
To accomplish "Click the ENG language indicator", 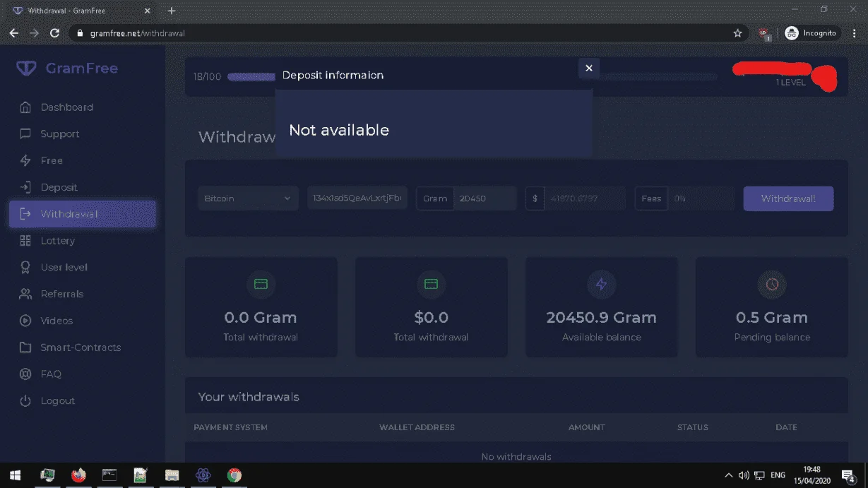I will coord(778,475).
